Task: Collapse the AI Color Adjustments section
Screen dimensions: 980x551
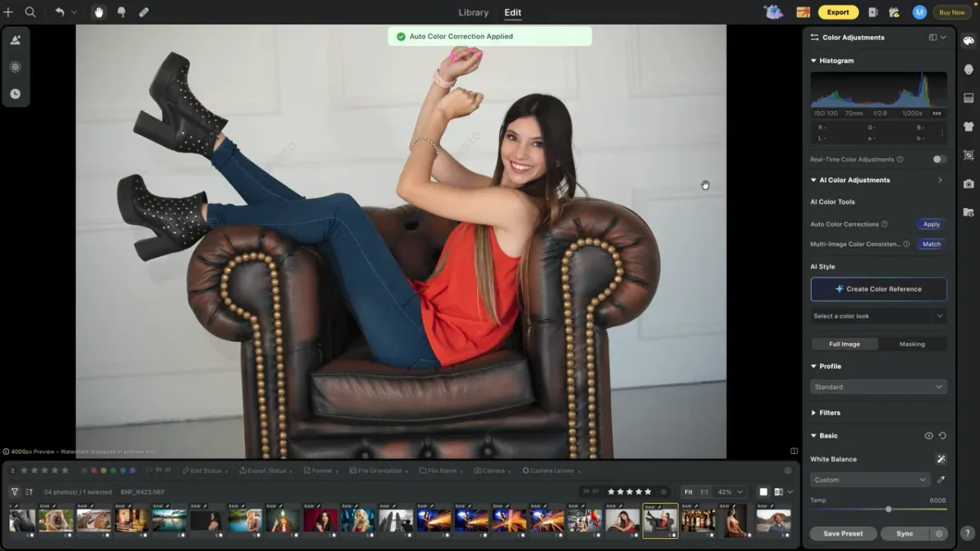Action: pos(813,180)
